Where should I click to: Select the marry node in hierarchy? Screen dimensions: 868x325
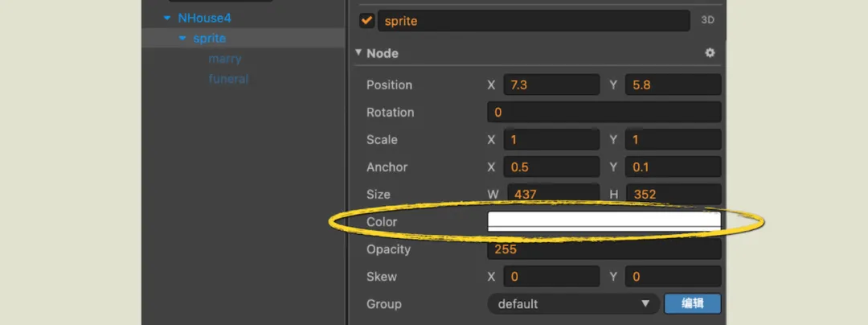(225, 59)
